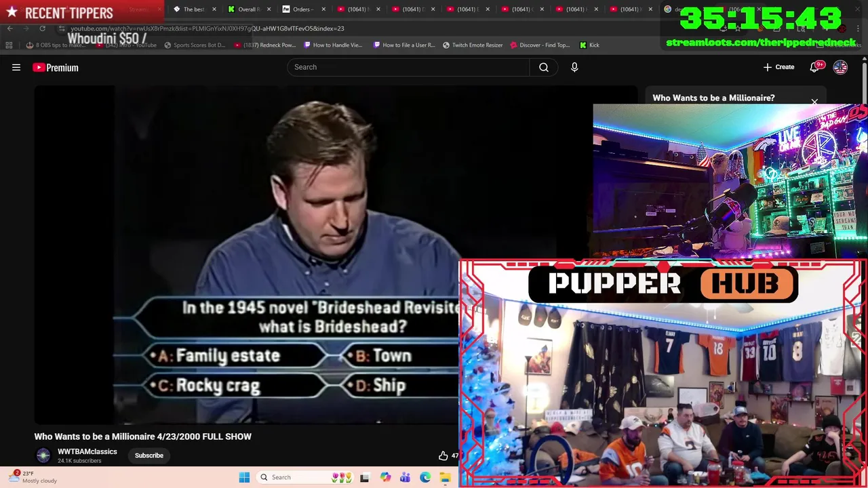This screenshot has width=868, height=488.
Task: Open "How to File a User R..." bookmark
Action: 404,45
